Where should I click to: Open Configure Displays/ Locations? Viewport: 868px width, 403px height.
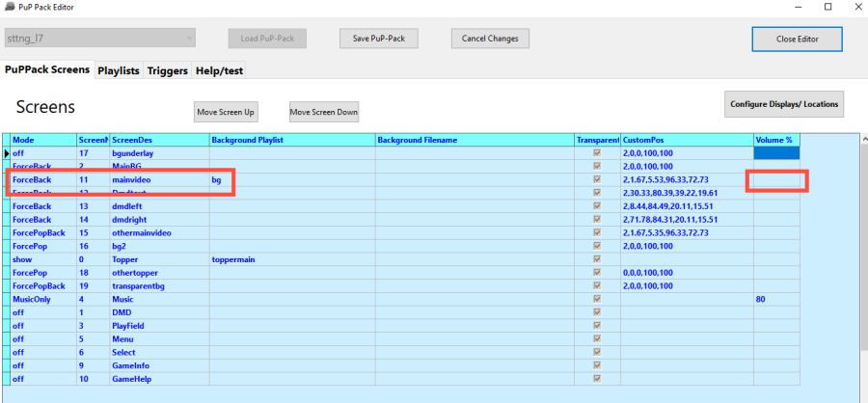coord(784,104)
